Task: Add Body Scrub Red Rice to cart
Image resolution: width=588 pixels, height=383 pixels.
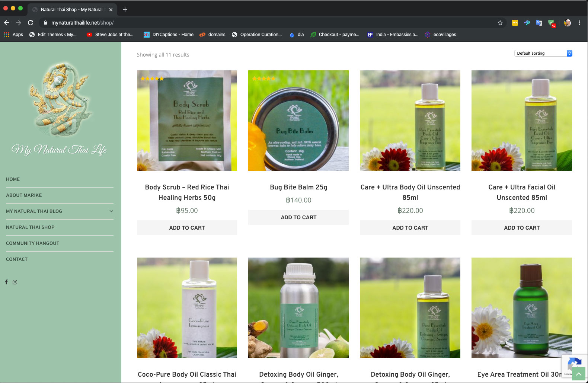Action: [187, 228]
